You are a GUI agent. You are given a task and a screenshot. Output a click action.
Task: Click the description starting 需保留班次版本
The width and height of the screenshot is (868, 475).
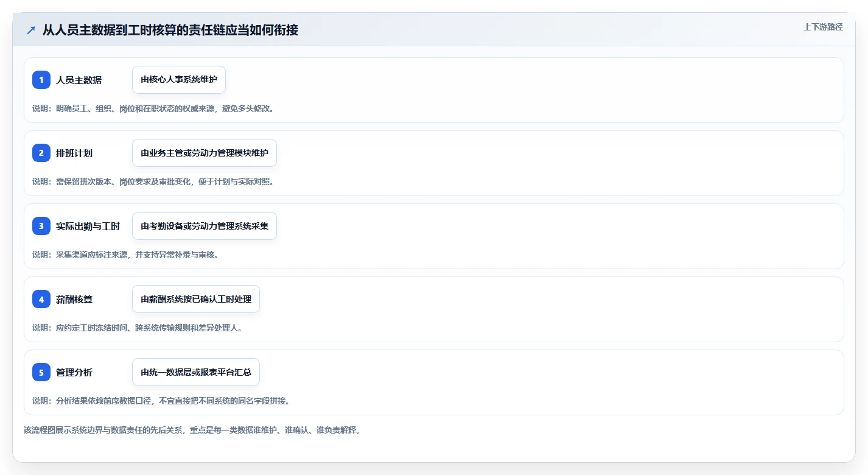[153, 181]
